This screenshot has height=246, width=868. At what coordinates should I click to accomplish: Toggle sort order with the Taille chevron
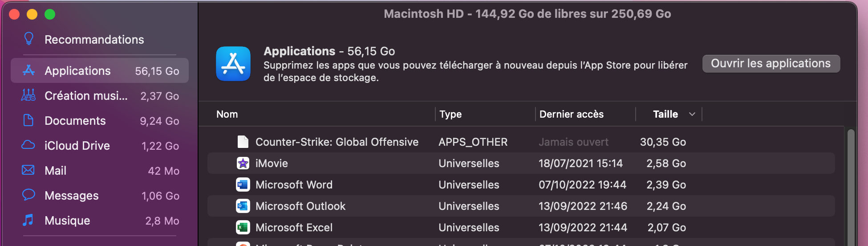(692, 114)
